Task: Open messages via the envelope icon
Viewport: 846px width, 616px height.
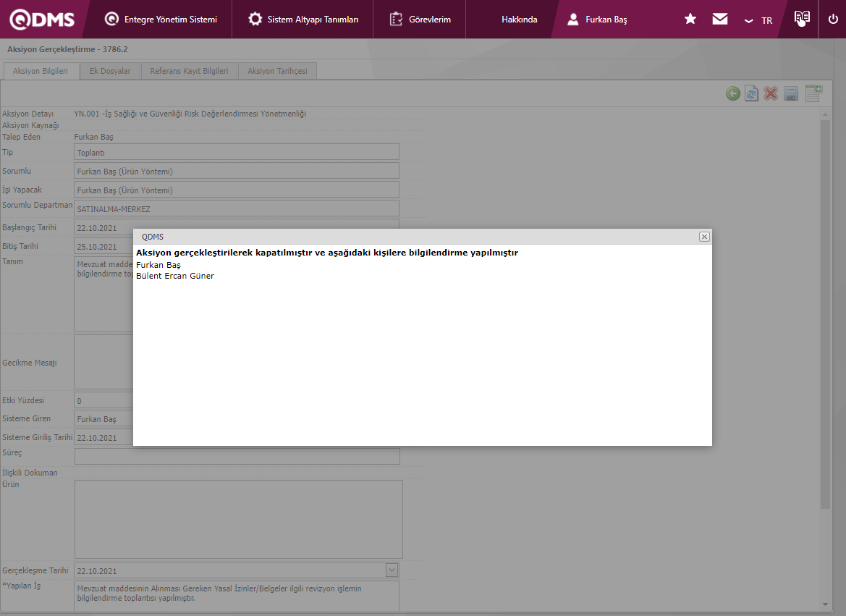Action: pos(720,20)
